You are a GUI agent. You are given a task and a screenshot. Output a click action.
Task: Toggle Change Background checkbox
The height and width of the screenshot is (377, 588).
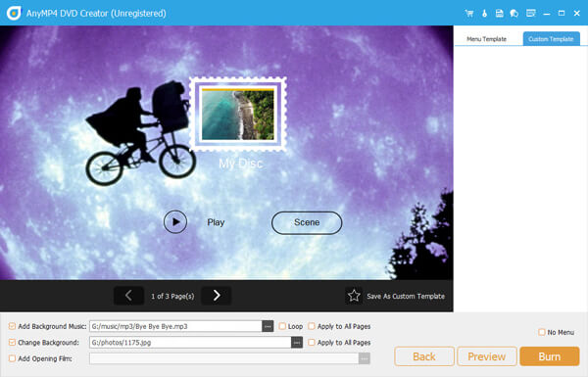point(12,343)
